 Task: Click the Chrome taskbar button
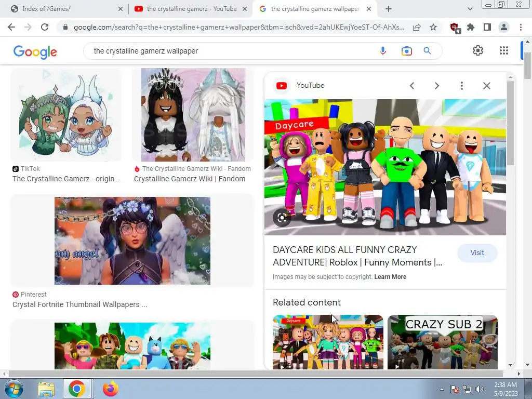pyautogui.click(x=77, y=389)
